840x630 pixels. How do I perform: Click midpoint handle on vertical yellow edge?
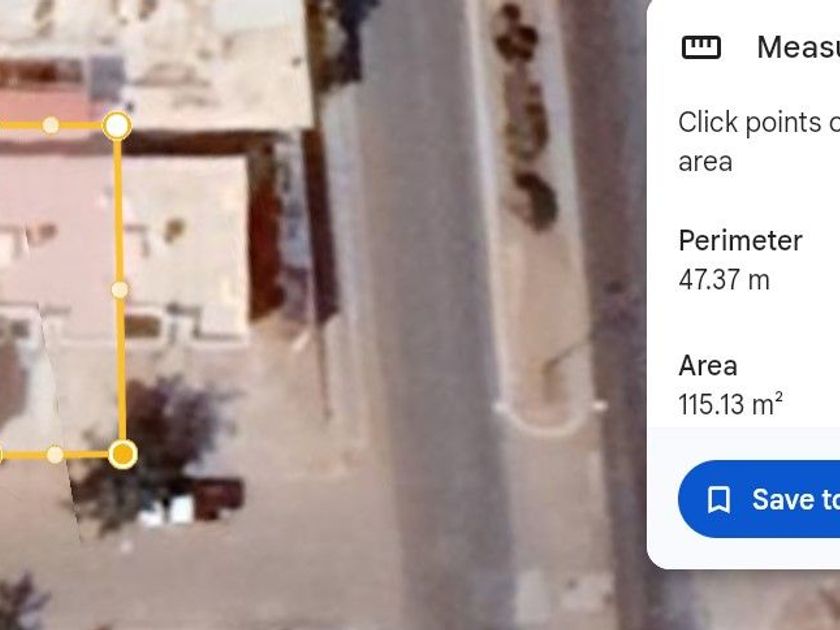[x=119, y=290]
